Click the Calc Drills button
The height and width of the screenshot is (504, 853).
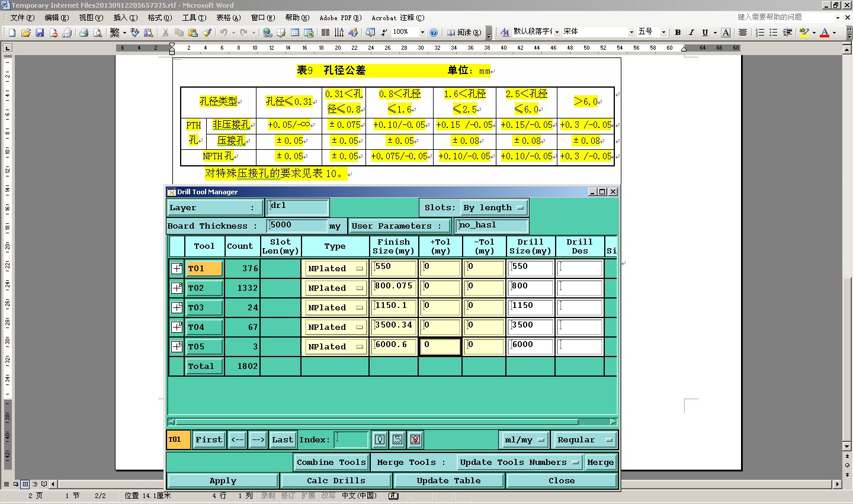point(336,481)
